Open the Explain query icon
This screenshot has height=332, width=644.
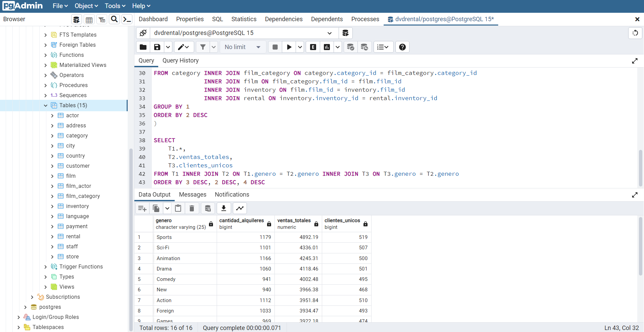click(312, 47)
